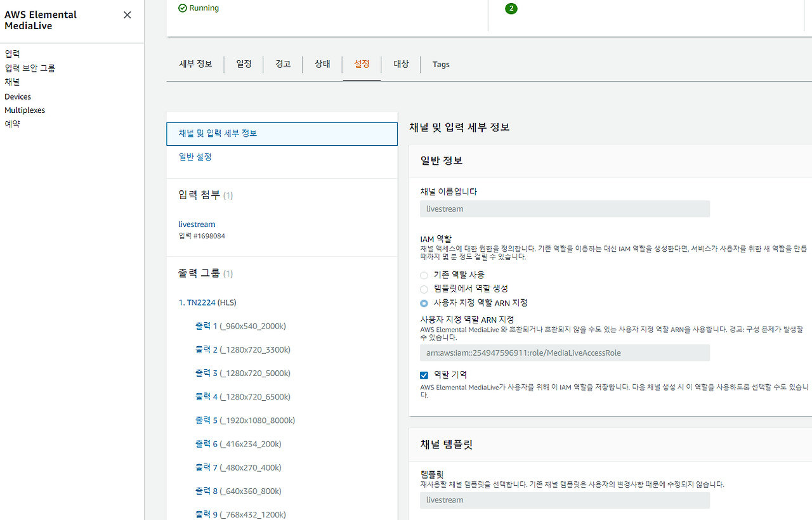
Task: Click the 템플릿 field showing livestream
Action: [x=565, y=500]
